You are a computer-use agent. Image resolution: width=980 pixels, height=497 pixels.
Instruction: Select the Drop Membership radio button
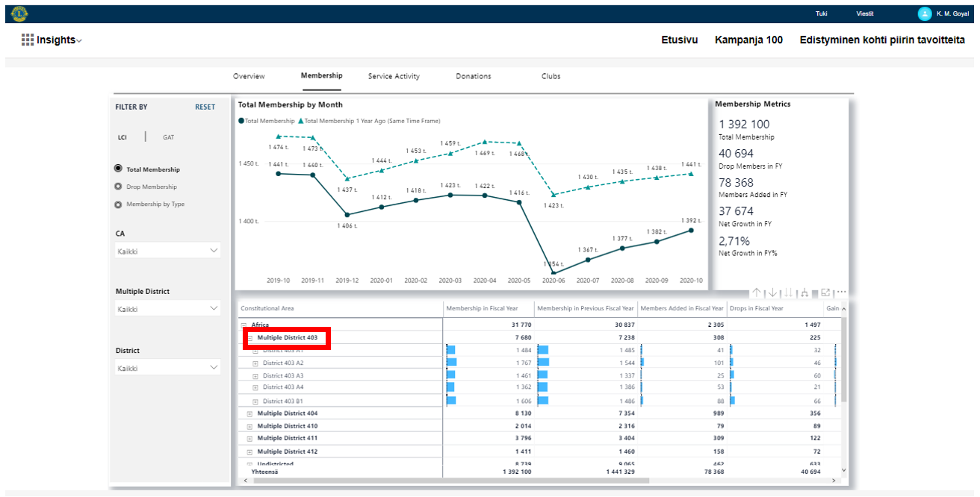118,187
